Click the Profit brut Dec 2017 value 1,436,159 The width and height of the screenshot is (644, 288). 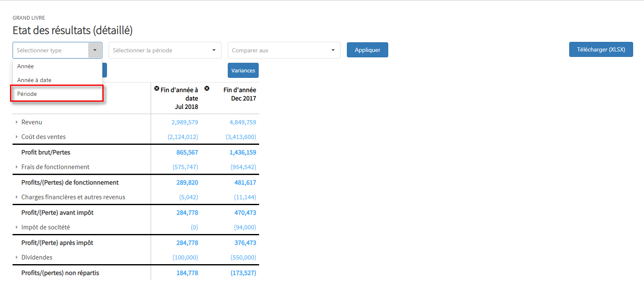point(243,152)
